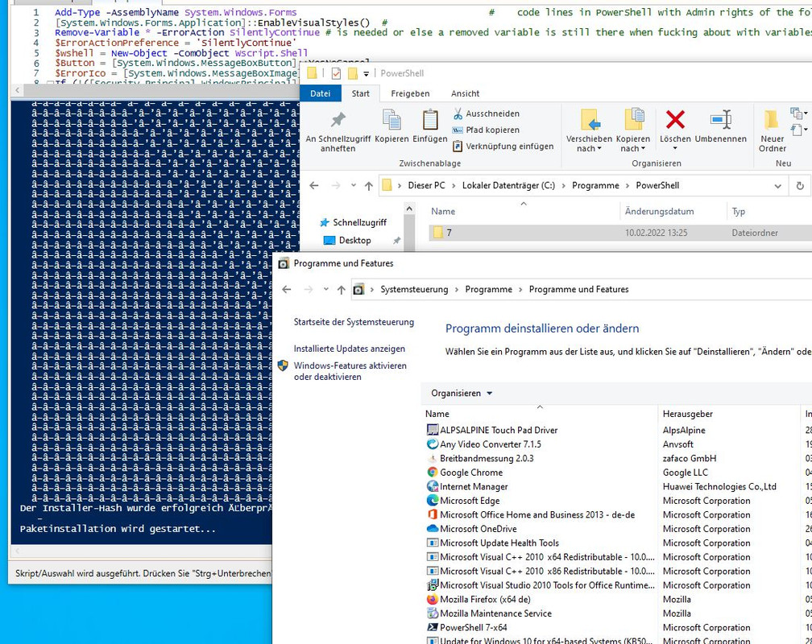Click Programme breadcrumb in Explorer
Viewport: 812px width, 644px height.
595,185
